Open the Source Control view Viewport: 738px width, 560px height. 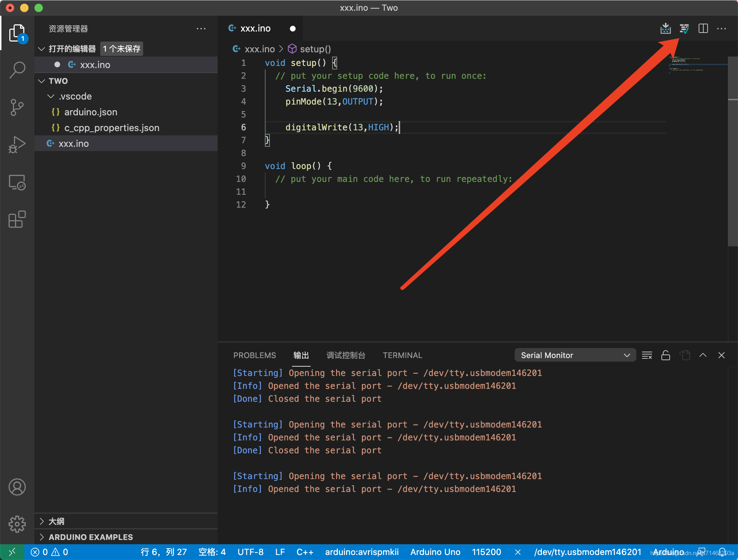(x=17, y=107)
